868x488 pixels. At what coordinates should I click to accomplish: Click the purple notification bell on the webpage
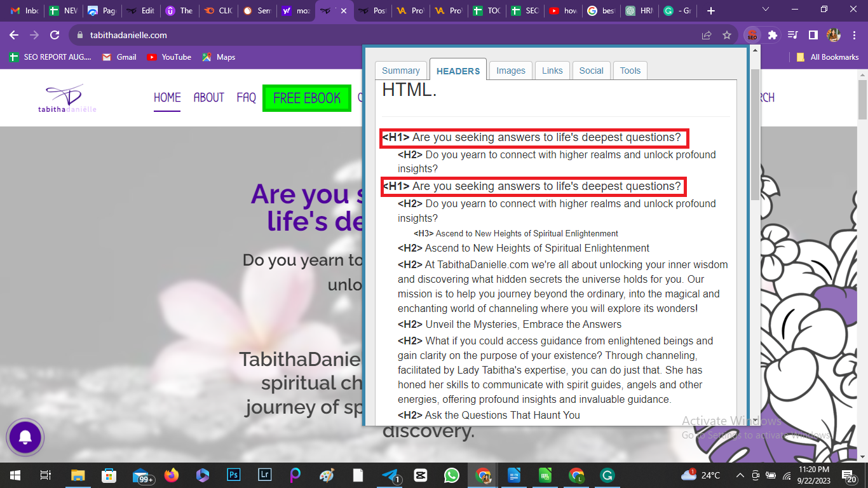[25, 437]
